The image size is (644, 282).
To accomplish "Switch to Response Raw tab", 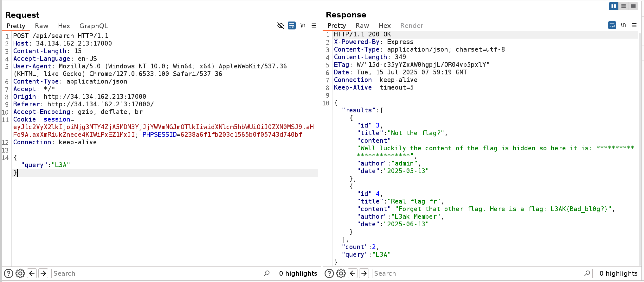I will click(362, 26).
